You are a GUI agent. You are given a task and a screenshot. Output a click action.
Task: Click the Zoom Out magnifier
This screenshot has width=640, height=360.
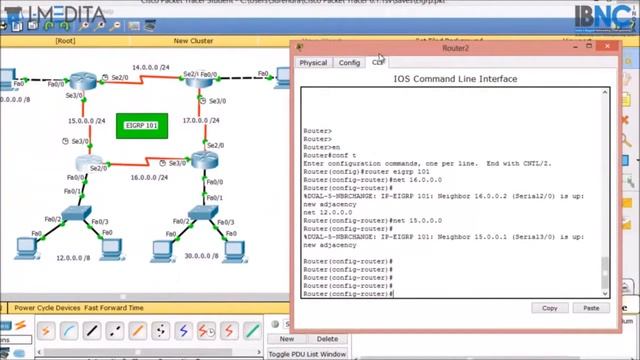115,27
